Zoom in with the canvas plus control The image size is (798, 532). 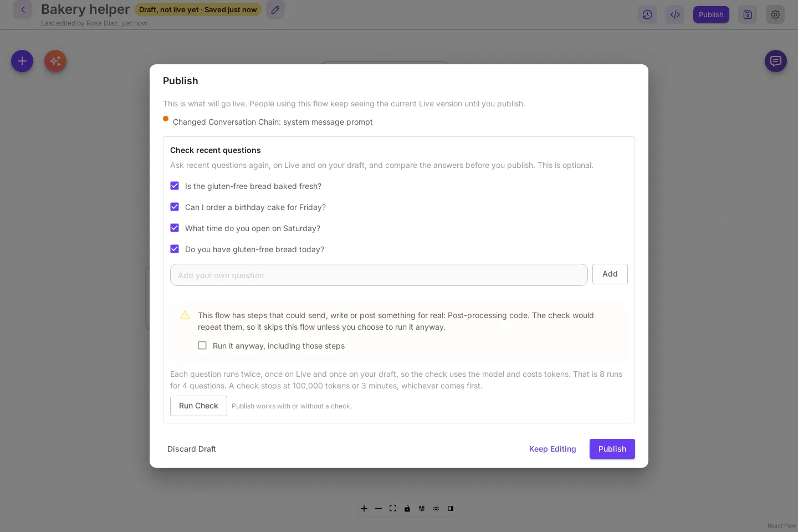click(364, 508)
